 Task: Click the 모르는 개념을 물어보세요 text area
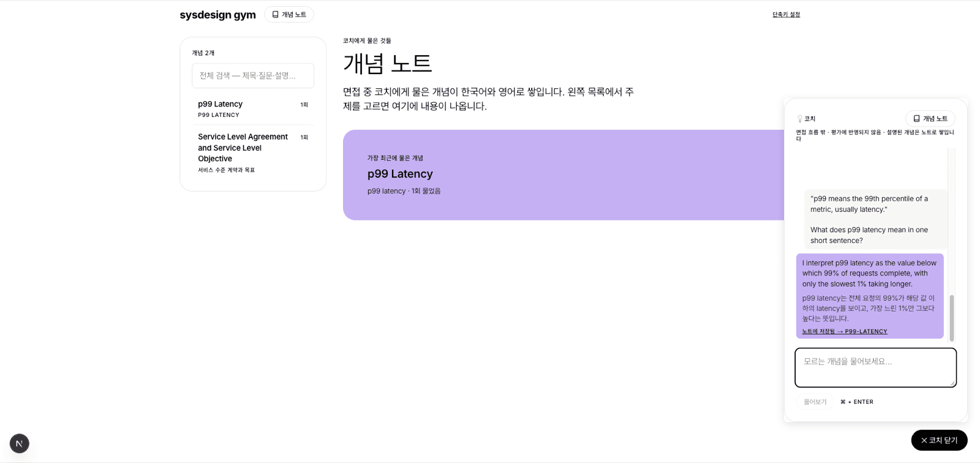tap(876, 367)
